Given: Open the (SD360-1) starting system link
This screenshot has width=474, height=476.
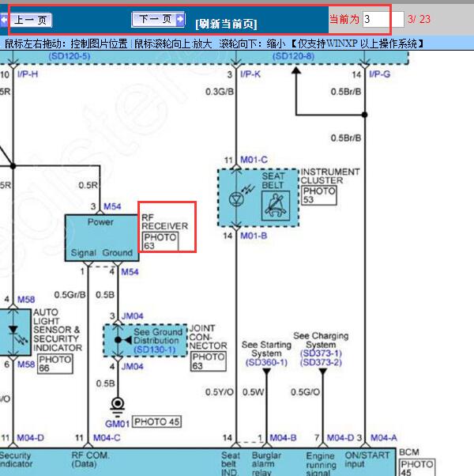Looking at the screenshot, I should pos(266,362).
